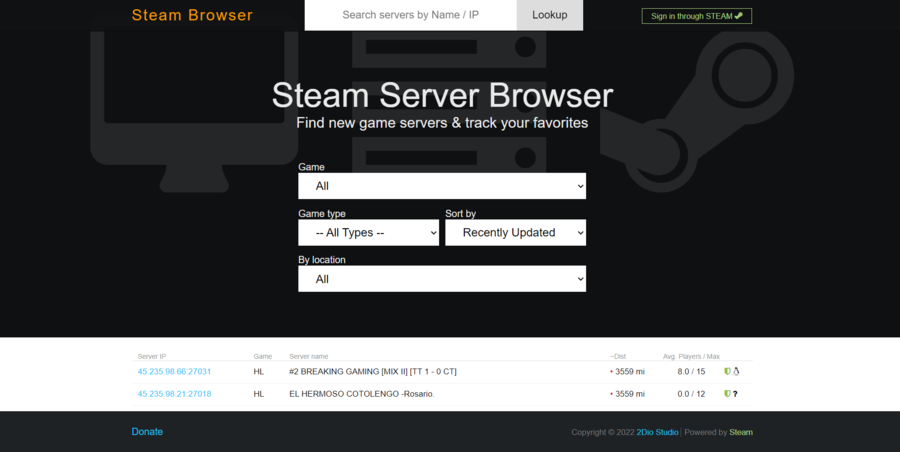This screenshot has width=900, height=452.
Task: Click the HL game cell in the BREAKING GAMING row
Action: pyautogui.click(x=259, y=372)
